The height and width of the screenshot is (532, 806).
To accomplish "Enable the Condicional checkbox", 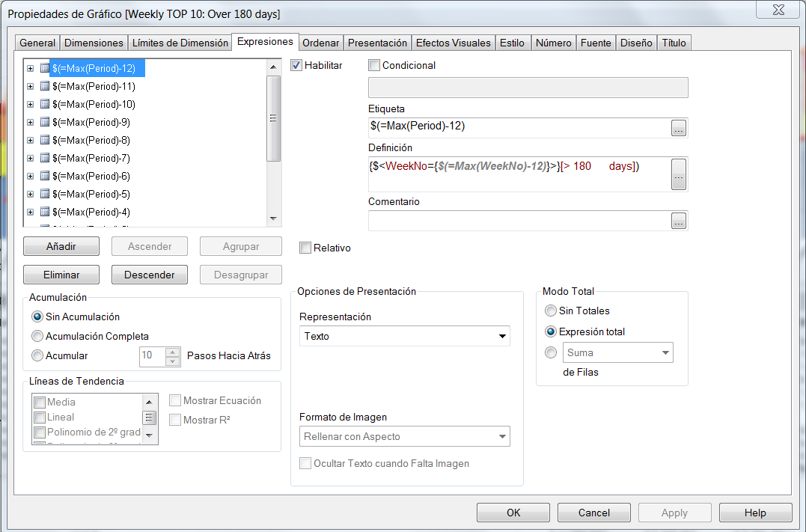I will 374,66.
